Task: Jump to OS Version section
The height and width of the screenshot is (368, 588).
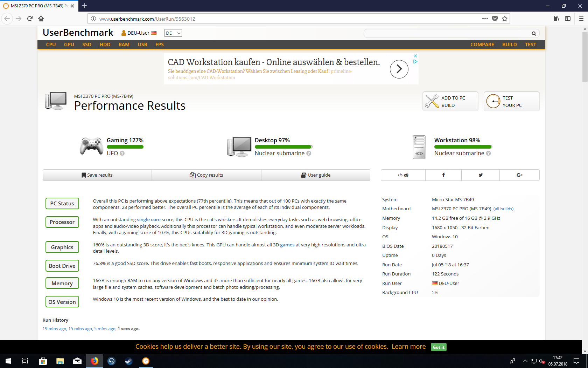Action: pyautogui.click(x=62, y=302)
